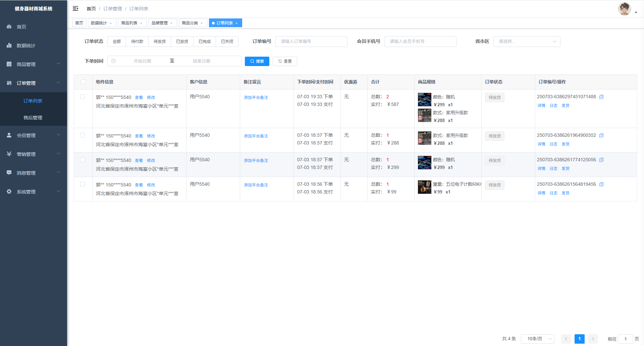The width and height of the screenshot is (644, 346).
Task: Select the checkbox for the ¥99 order row
Action: click(83, 184)
